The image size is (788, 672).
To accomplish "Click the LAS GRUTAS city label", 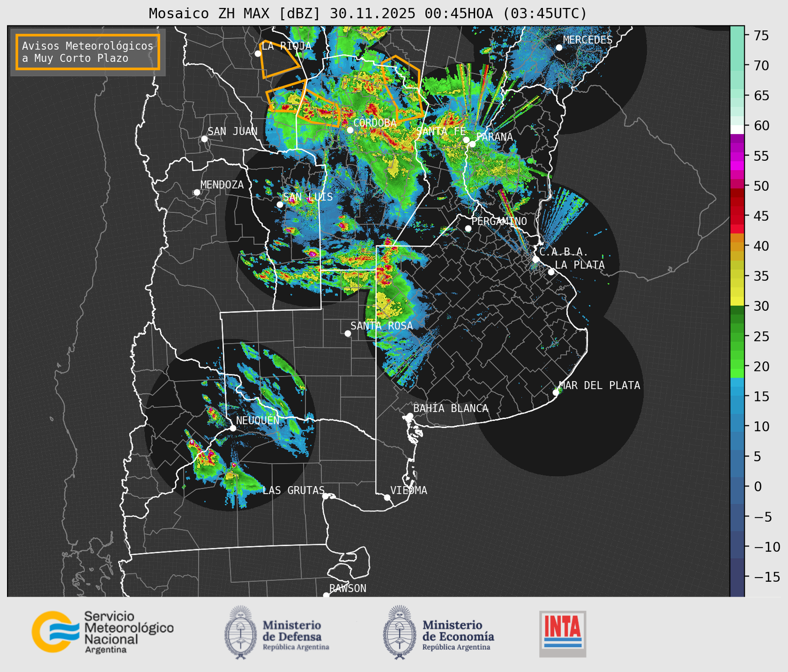I will [x=293, y=490].
